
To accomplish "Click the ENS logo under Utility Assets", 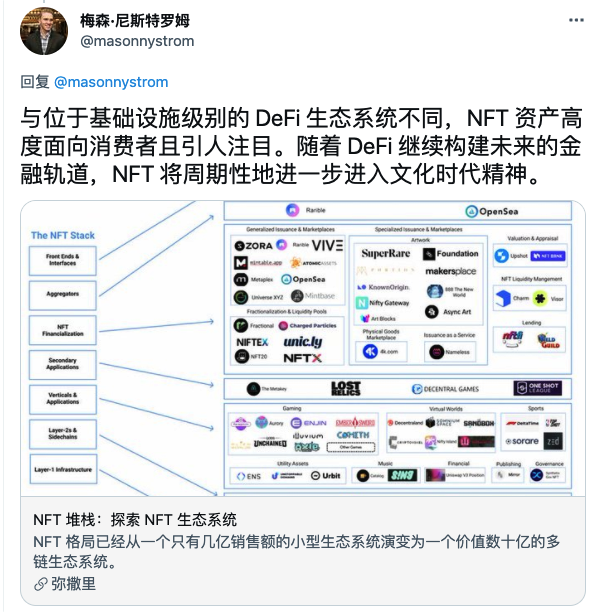I will point(249,476).
